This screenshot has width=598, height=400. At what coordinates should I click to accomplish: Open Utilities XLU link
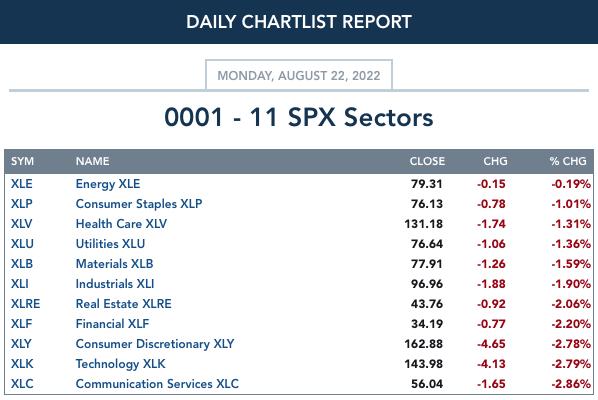pos(110,244)
